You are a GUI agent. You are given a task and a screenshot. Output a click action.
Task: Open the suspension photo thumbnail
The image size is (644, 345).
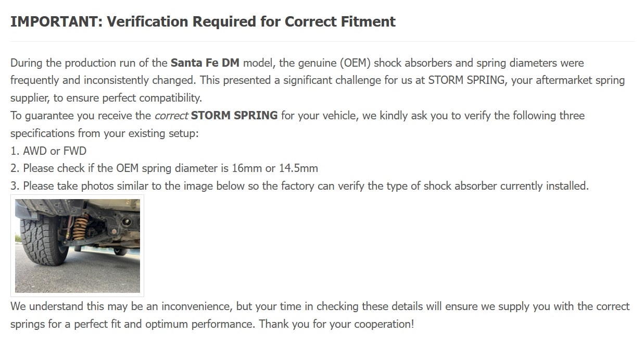pos(77,245)
